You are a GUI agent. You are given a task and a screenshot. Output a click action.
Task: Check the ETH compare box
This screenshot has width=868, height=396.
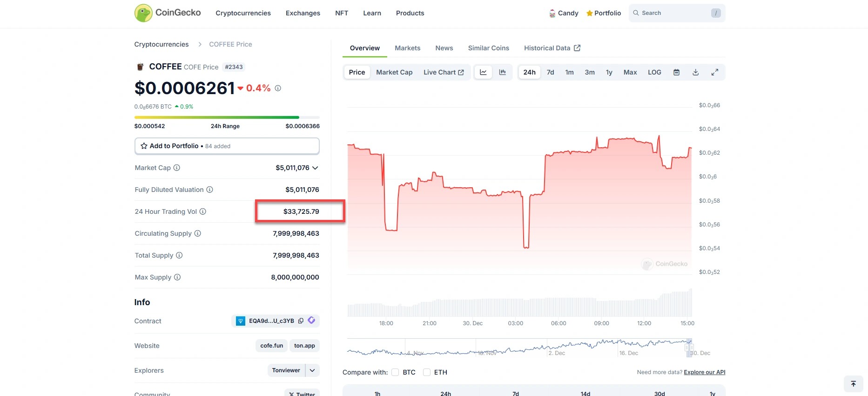[427, 372]
